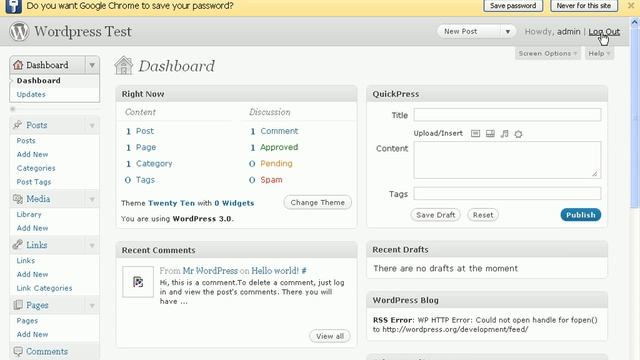The width and height of the screenshot is (640, 360).
Task: Click the Mr WordPress author link
Action: pos(210,271)
